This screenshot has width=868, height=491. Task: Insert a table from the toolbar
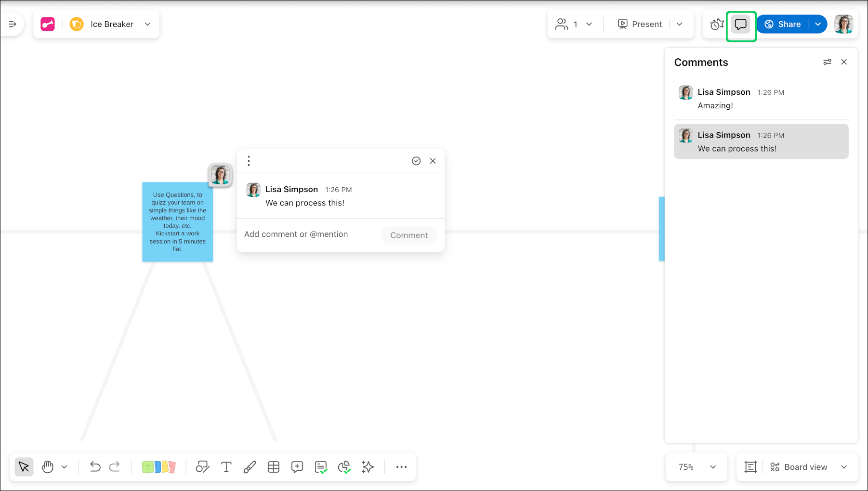point(273,467)
